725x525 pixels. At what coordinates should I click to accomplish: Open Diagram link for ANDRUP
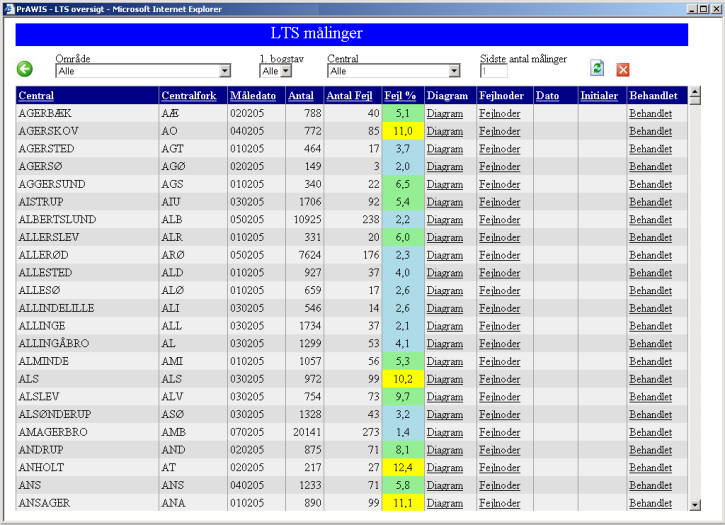444,450
